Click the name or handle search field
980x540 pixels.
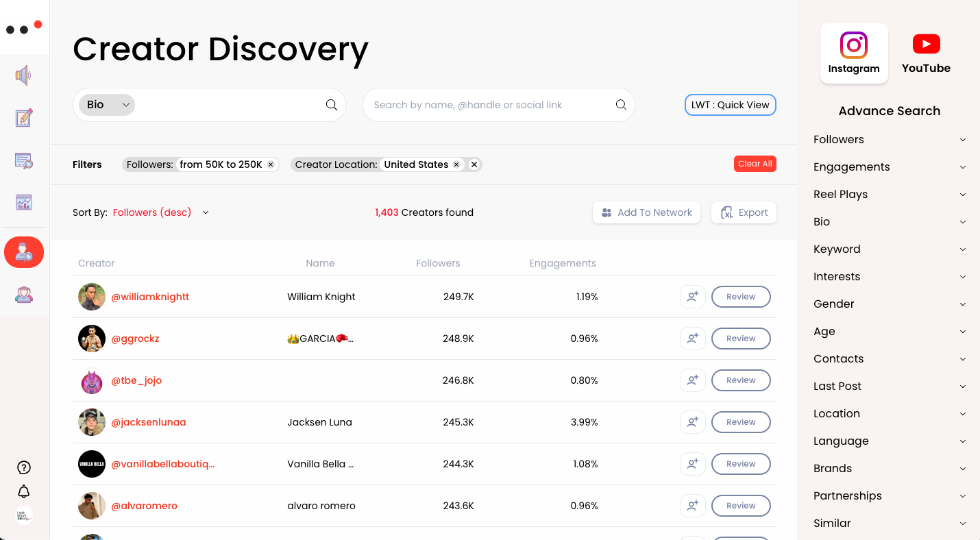coord(490,105)
